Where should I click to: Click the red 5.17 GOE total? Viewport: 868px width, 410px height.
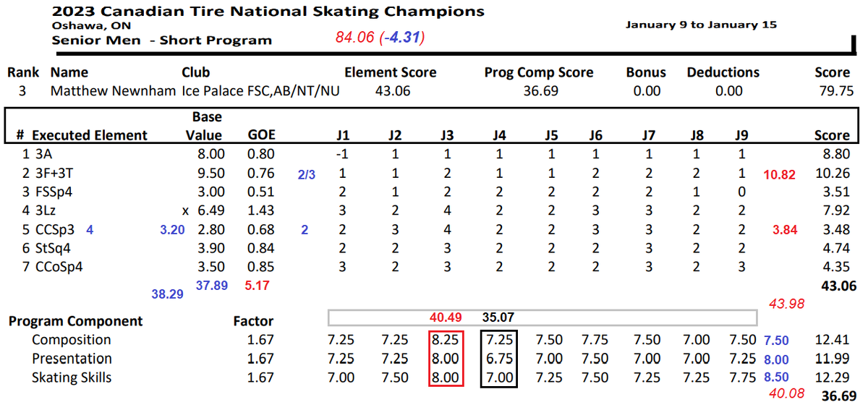tap(257, 286)
